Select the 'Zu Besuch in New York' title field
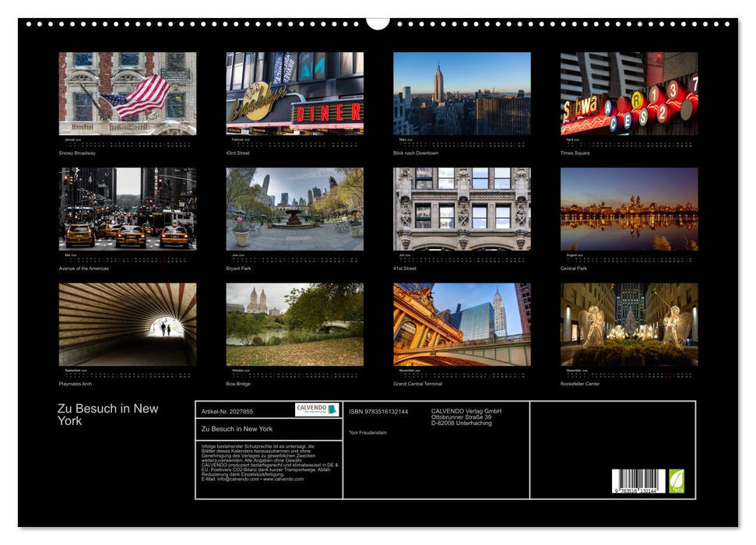The image size is (756, 545). click(x=236, y=428)
